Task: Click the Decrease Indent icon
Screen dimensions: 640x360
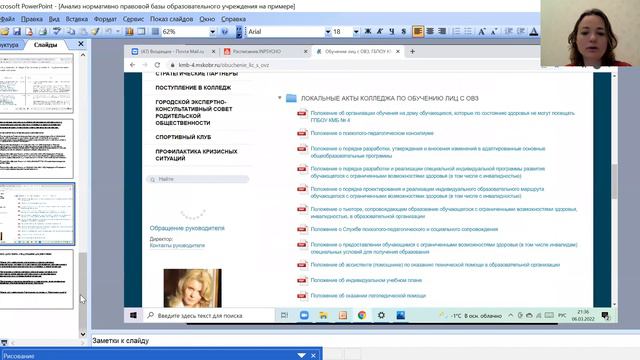Action: [x=508, y=31]
